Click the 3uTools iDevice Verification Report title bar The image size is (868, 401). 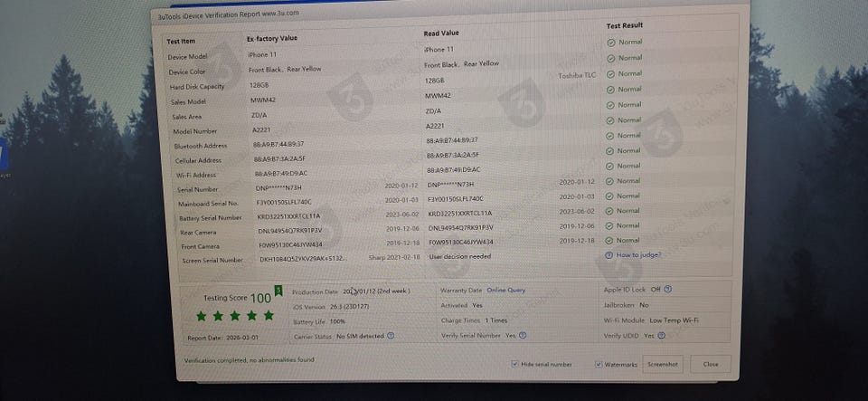coord(448,14)
